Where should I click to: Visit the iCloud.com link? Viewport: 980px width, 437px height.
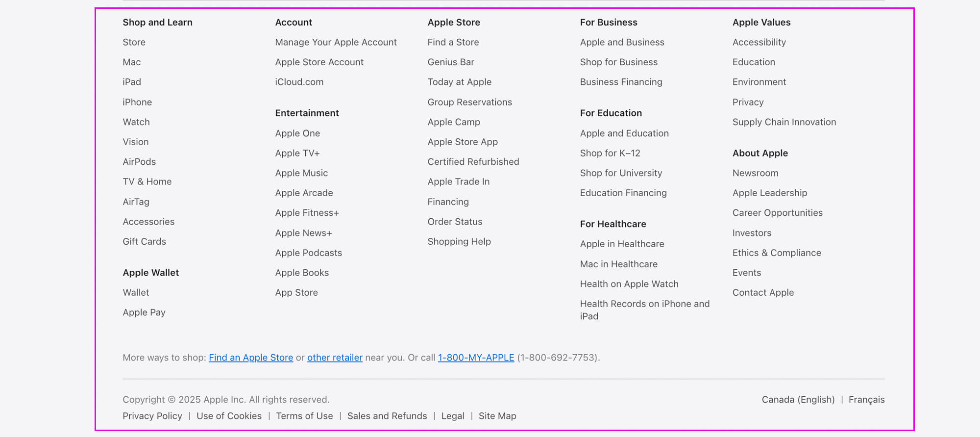(299, 82)
